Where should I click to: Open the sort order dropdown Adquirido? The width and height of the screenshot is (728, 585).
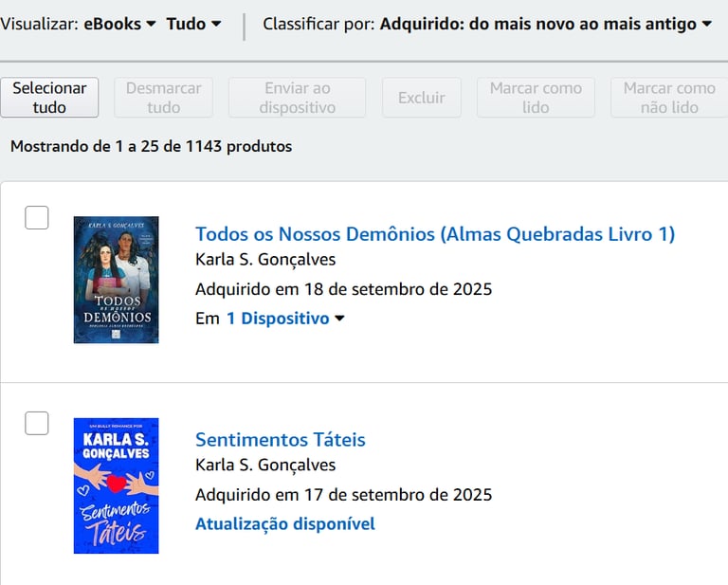546,24
